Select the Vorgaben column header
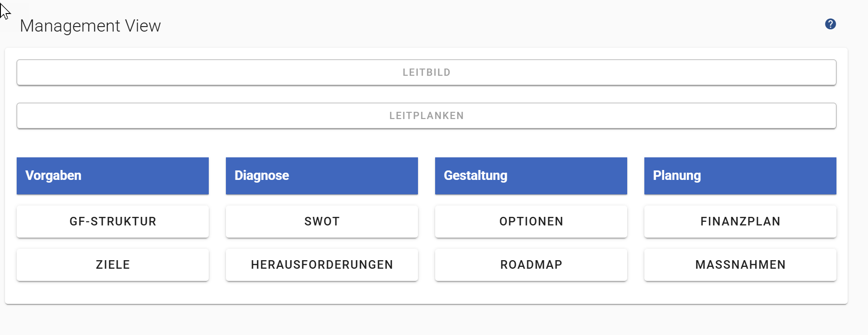 pyautogui.click(x=112, y=176)
